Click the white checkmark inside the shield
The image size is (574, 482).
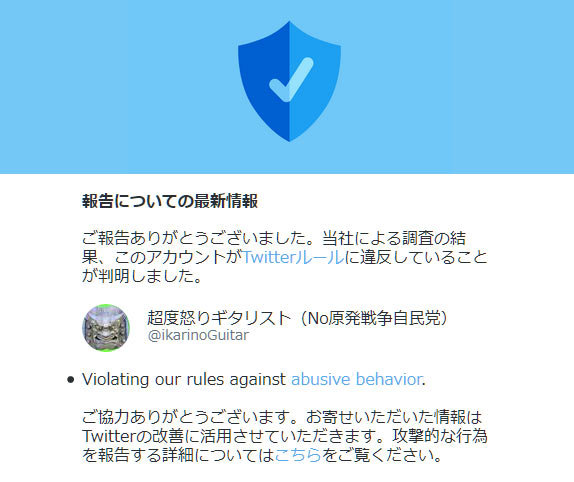[x=291, y=79]
